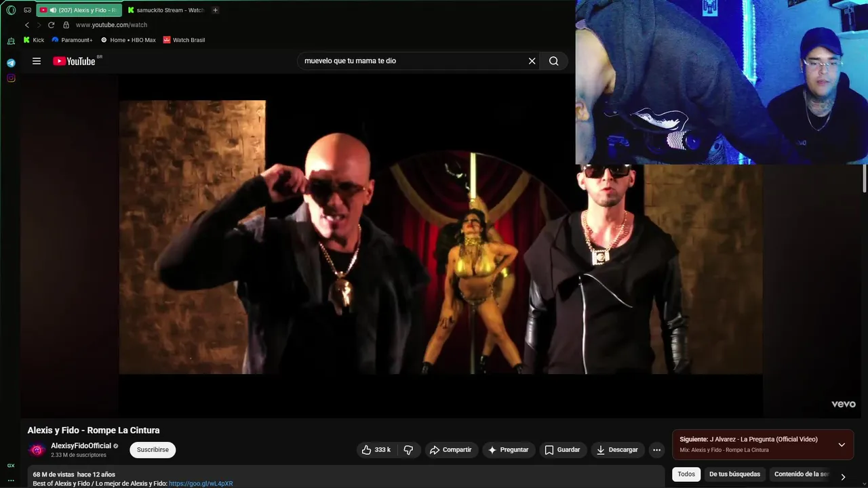
Task: Select the 'Contenido de la ser' chip
Action: coord(800,474)
